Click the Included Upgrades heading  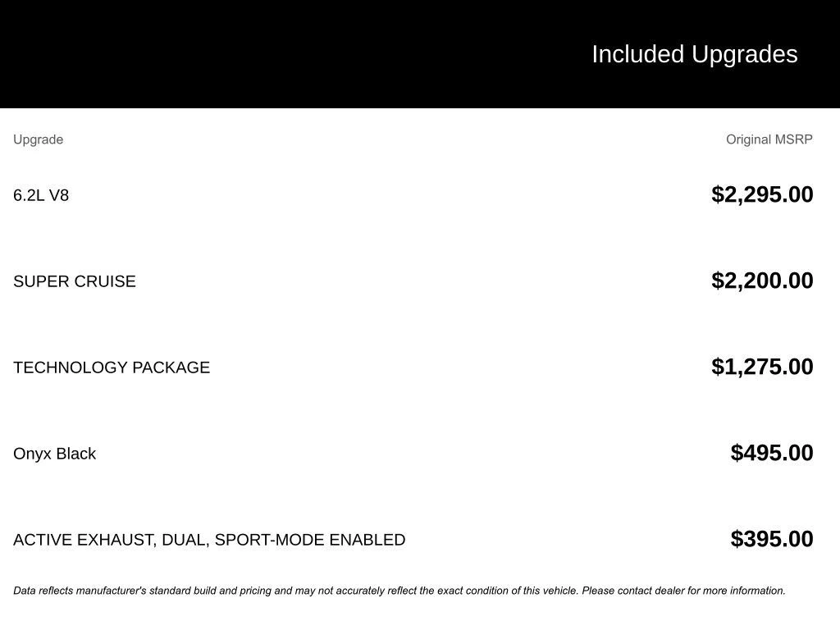(x=694, y=54)
